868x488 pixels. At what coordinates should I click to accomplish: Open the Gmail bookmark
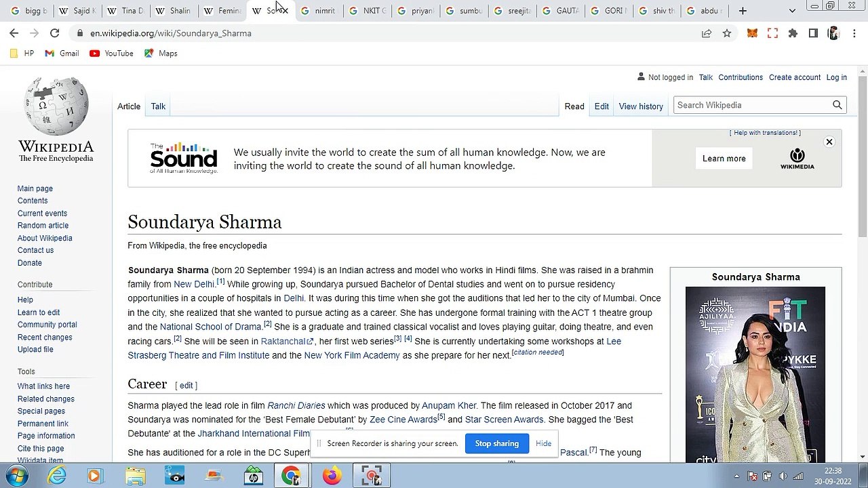tap(62, 54)
